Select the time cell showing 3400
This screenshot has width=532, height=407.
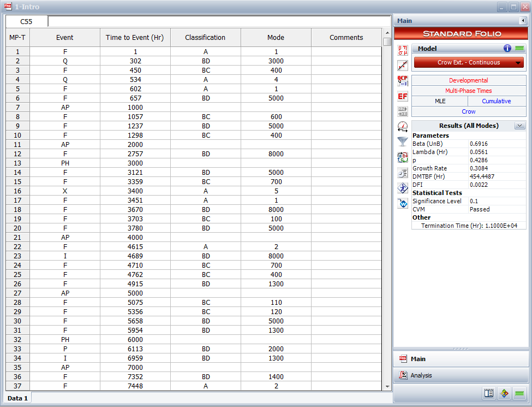click(x=135, y=191)
